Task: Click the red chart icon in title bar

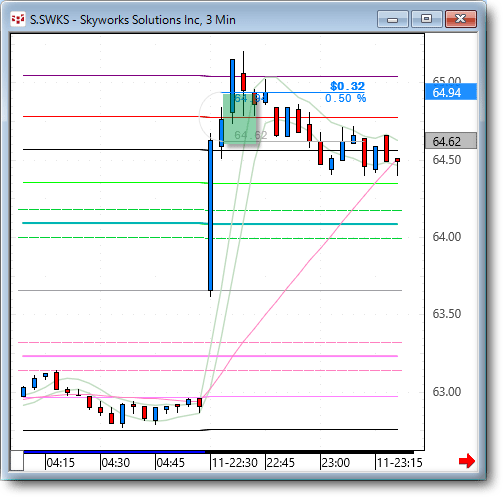Action: pos(17,19)
